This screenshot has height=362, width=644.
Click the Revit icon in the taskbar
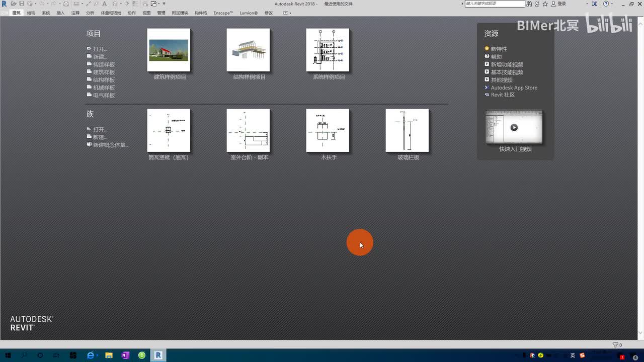coord(158,355)
